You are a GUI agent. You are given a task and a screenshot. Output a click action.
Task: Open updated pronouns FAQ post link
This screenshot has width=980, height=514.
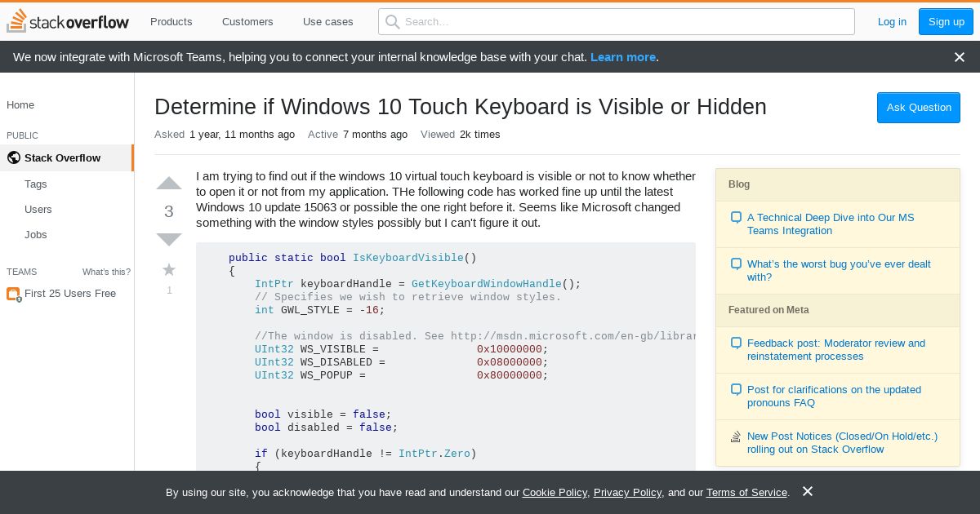(x=834, y=397)
